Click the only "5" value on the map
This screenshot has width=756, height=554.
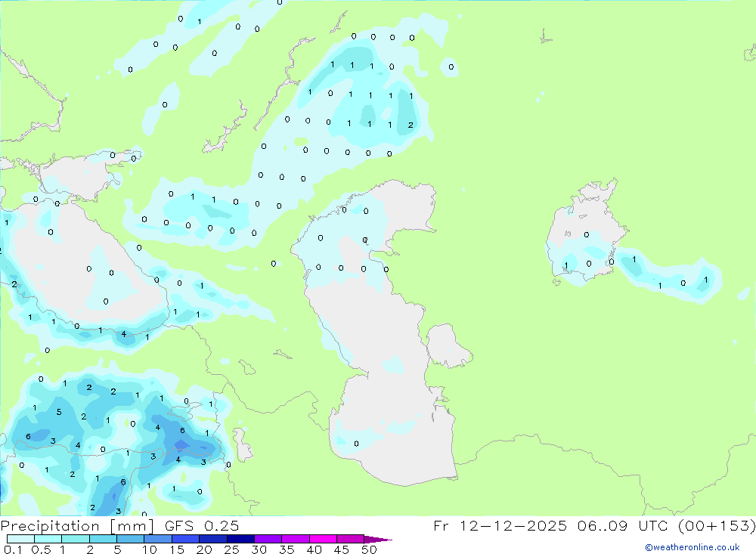59,412
